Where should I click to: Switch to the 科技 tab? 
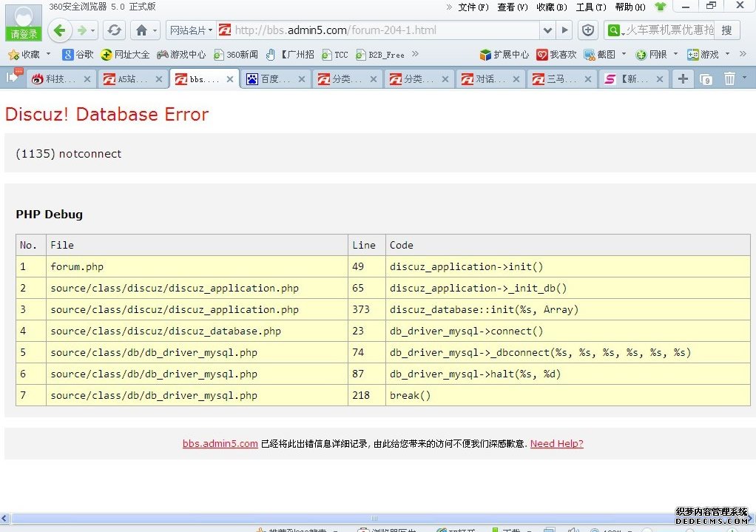[x=61, y=78]
